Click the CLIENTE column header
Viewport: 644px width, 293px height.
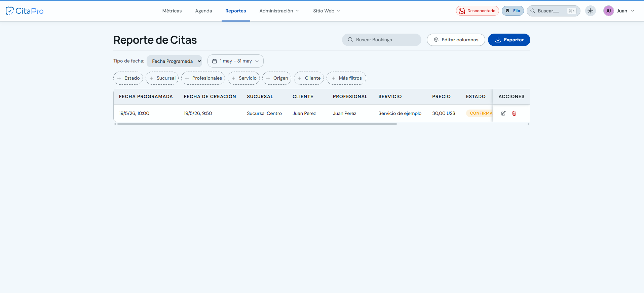(x=303, y=96)
